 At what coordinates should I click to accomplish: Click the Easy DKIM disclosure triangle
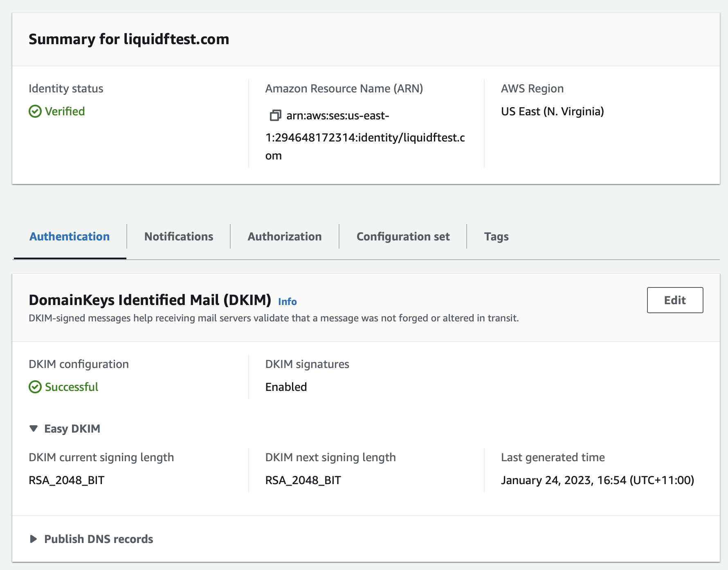tap(33, 429)
